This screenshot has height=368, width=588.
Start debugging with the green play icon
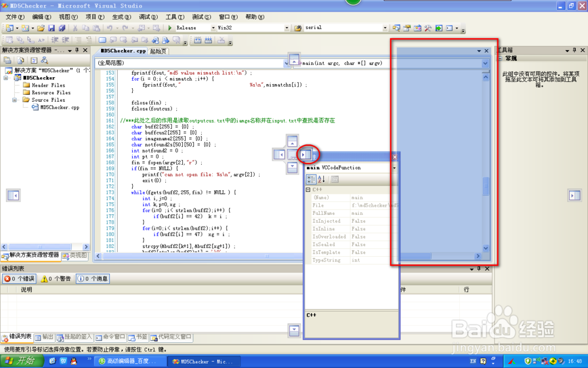170,28
